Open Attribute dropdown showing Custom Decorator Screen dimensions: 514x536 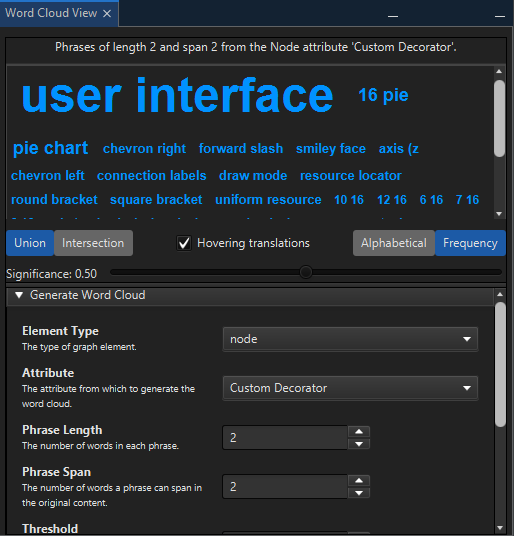[350, 388]
